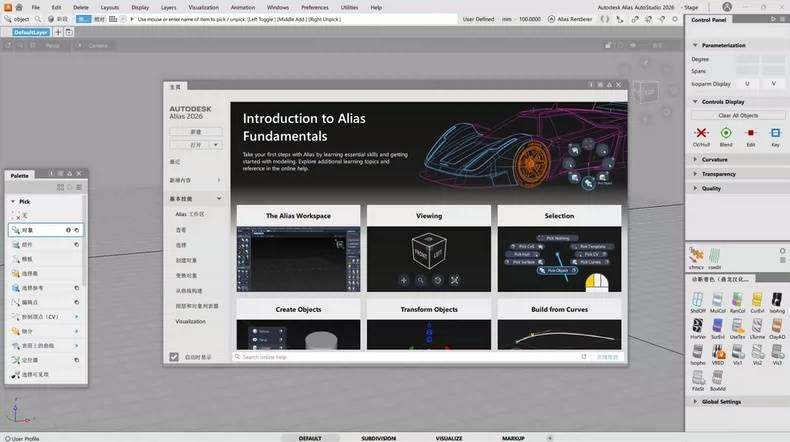This screenshot has width=790, height=442.
Task: Click the Blend display icon
Action: click(725, 132)
